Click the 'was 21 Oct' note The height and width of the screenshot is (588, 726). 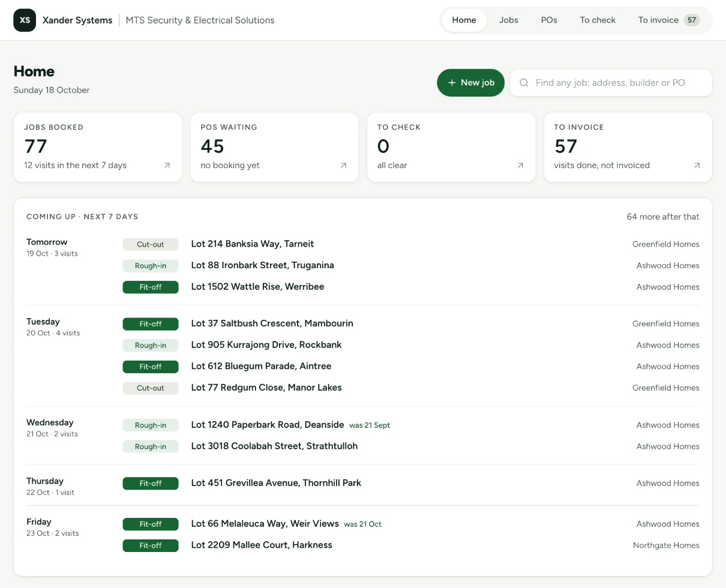pos(362,524)
